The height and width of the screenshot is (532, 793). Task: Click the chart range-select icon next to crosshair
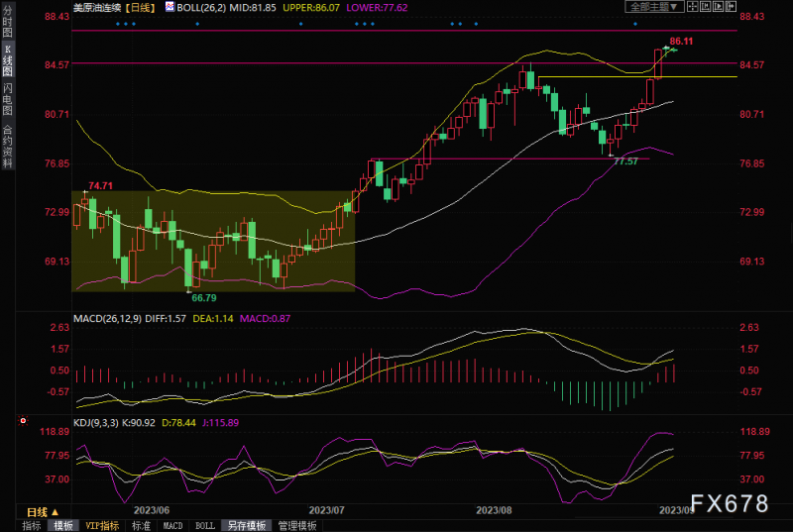[x=705, y=7]
